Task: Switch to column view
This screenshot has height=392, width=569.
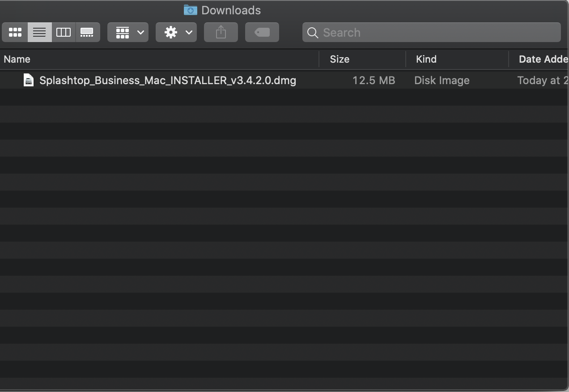Action: pos(64,32)
